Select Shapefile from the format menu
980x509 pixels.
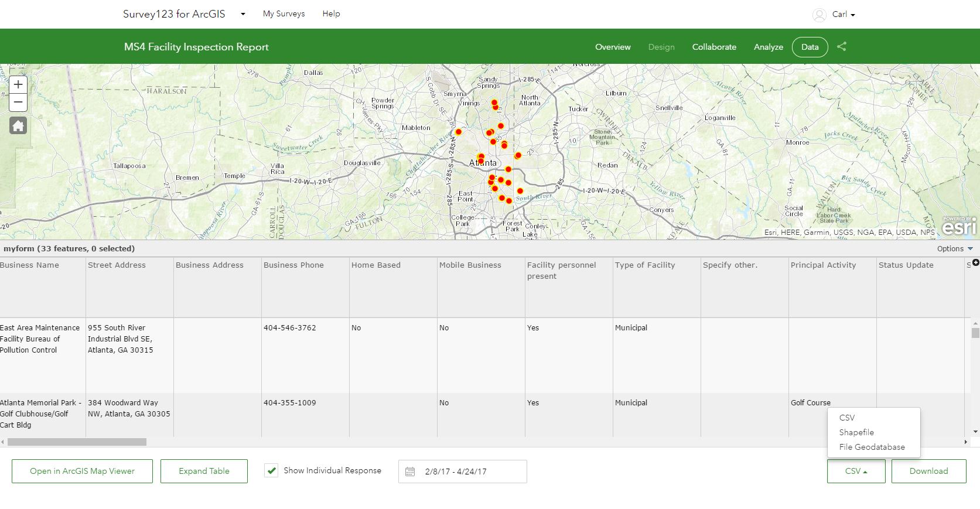856,432
